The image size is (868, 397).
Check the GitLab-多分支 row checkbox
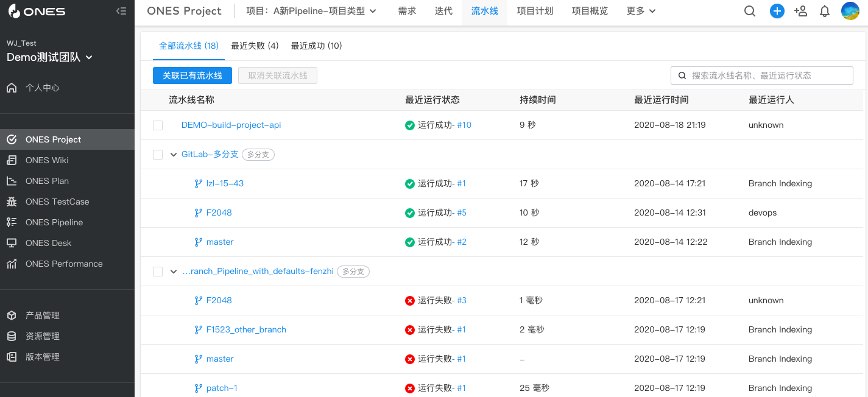(x=158, y=155)
